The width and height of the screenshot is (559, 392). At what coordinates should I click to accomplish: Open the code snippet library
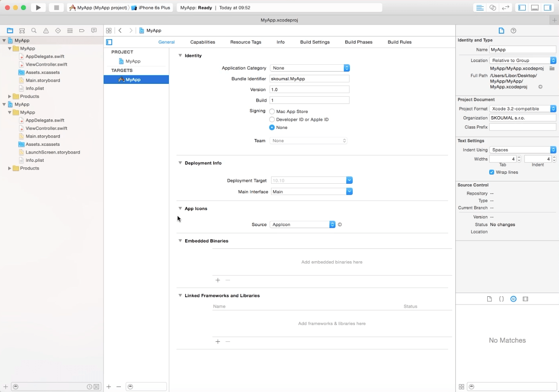pos(502,299)
